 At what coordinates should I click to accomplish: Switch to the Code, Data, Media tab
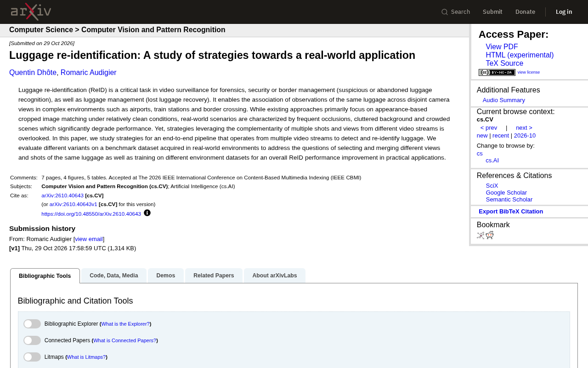pos(114,276)
